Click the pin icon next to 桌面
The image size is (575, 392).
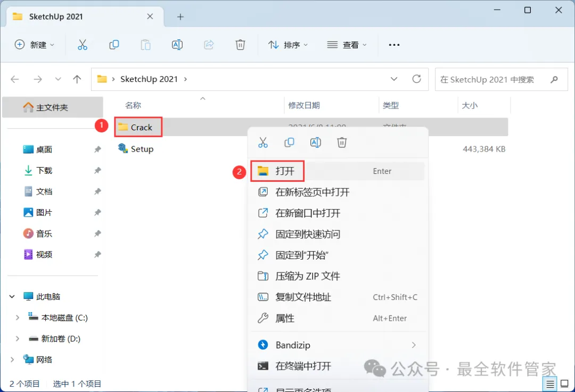[x=97, y=149]
